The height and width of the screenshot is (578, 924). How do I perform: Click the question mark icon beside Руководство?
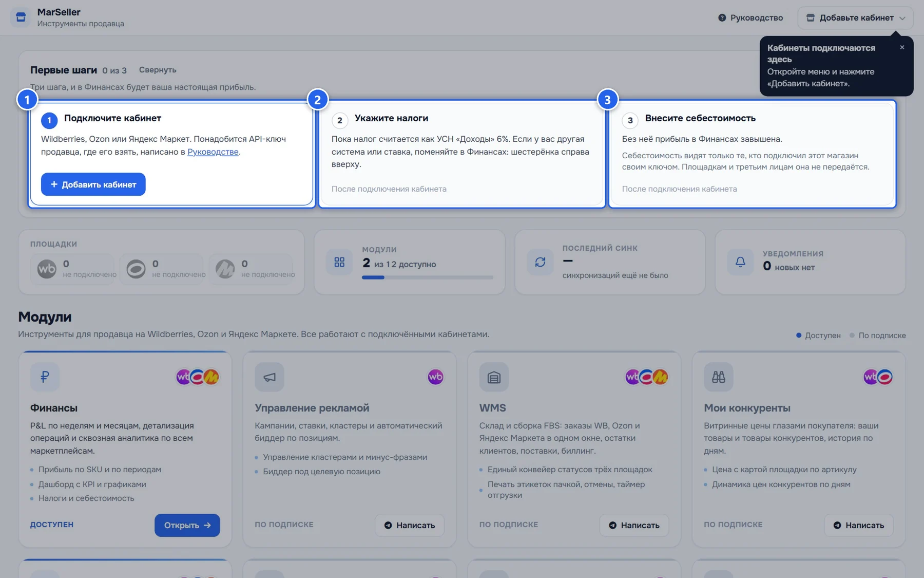[722, 17]
